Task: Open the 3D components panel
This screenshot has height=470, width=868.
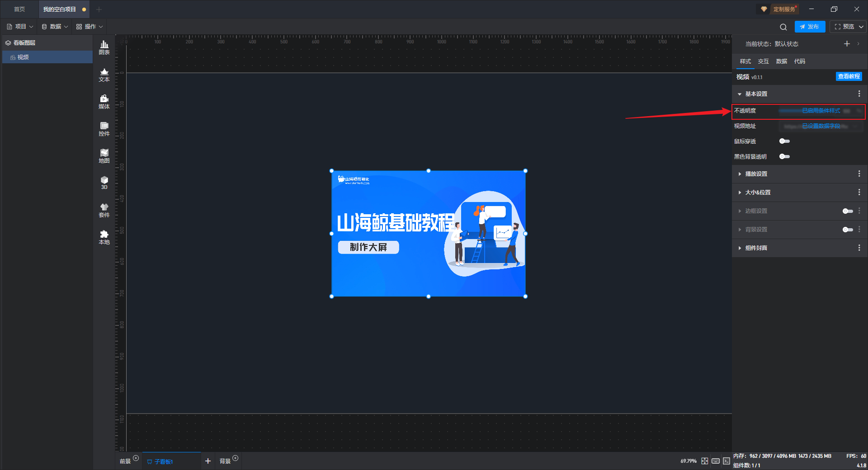Action: click(x=104, y=183)
